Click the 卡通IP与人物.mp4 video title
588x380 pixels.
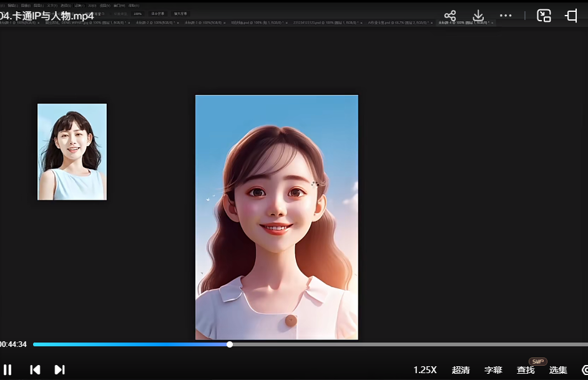click(46, 16)
